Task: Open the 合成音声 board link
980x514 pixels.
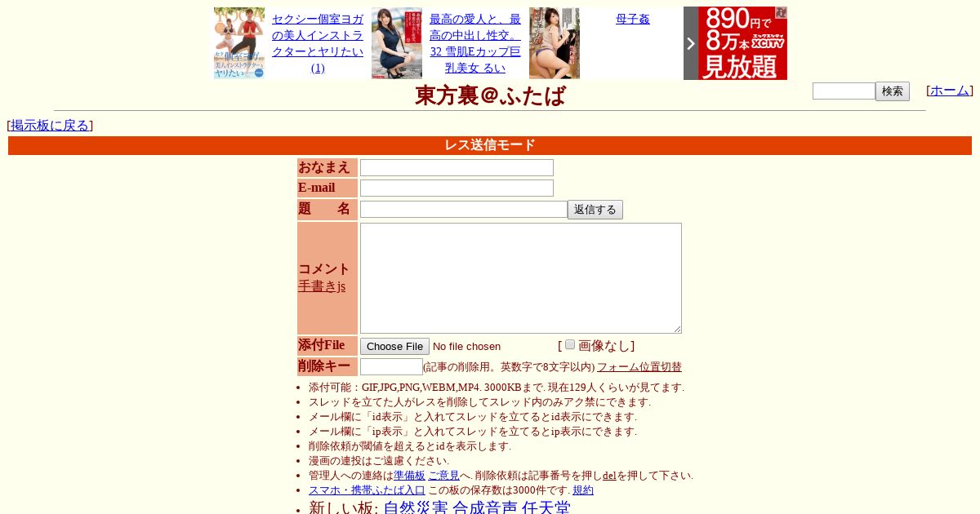Action: [x=485, y=508]
